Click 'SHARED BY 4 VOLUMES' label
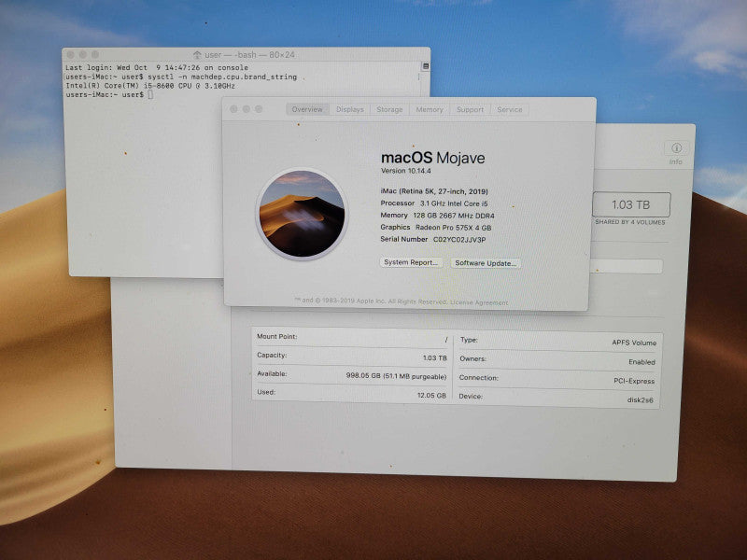 629,222
